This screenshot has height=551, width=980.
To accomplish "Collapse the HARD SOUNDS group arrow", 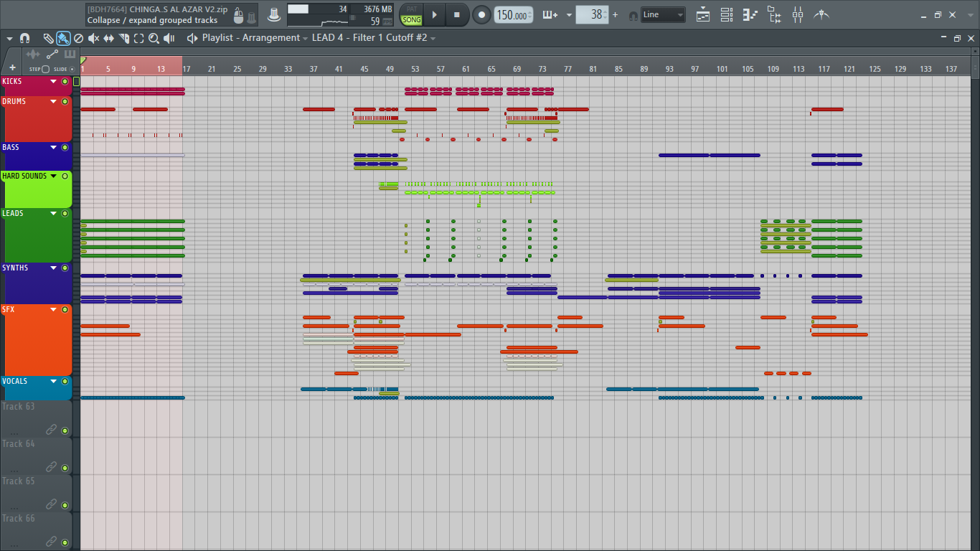I will [53, 176].
